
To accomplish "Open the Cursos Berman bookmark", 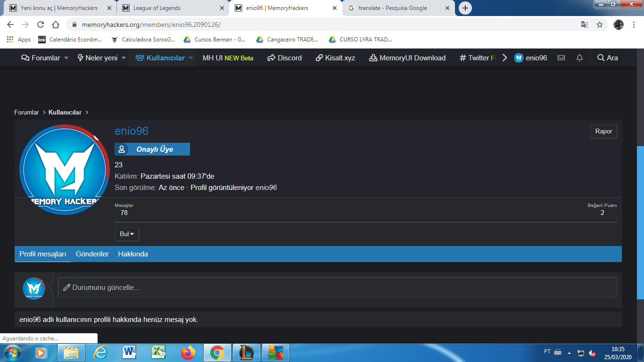I will 215,40.
